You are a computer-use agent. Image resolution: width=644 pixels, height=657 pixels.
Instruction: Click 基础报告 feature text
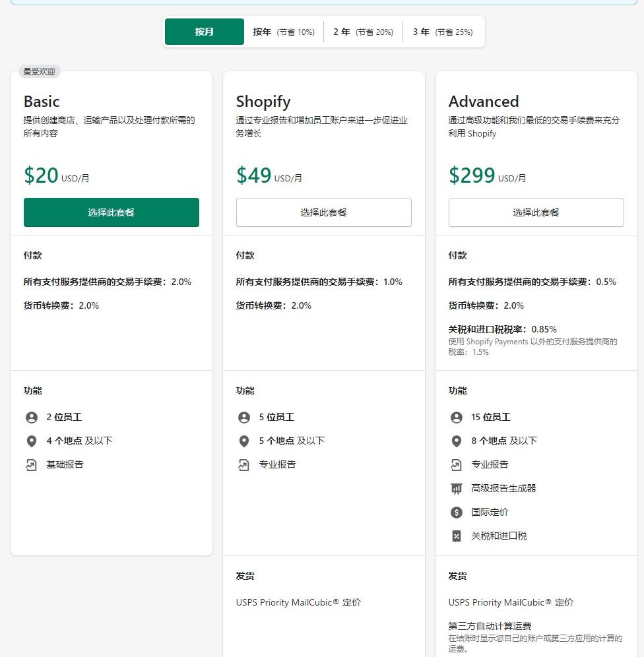click(65, 464)
